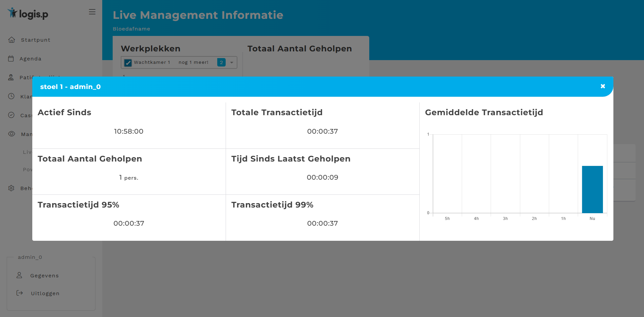Click the patient list person icon
644x317 pixels.
tap(11, 78)
